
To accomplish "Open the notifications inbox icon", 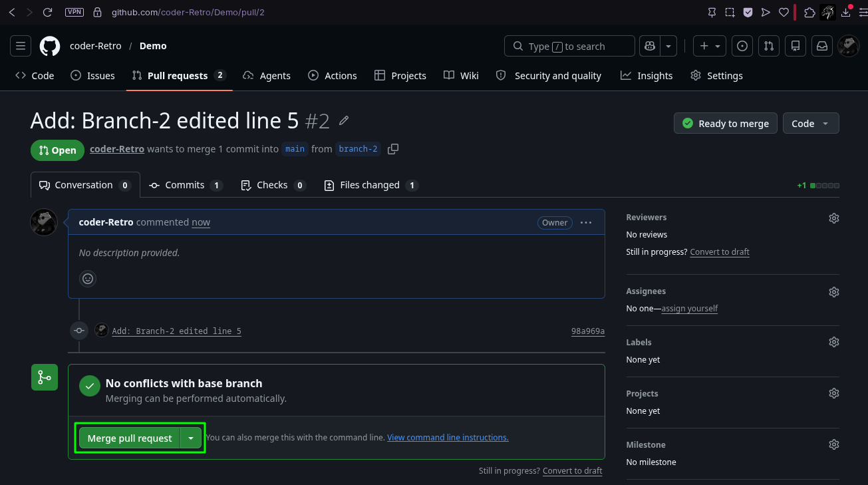I will (x=822, y=46).
